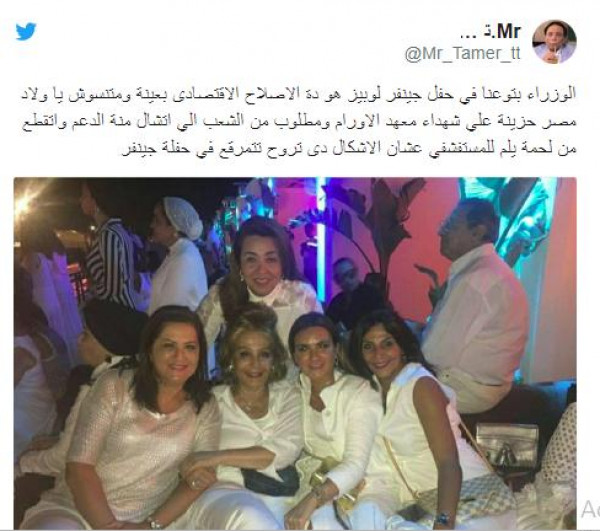
Task: Click the third line of the tweet text
Action: tap(349, 148)
